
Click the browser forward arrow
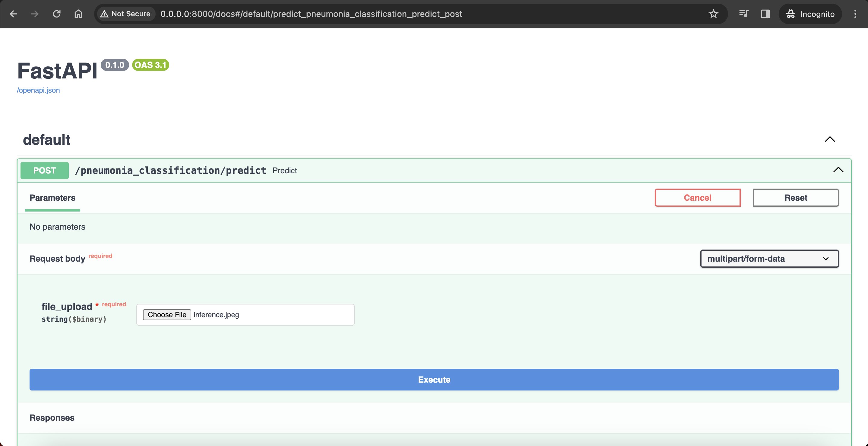(x=35, y=14)
